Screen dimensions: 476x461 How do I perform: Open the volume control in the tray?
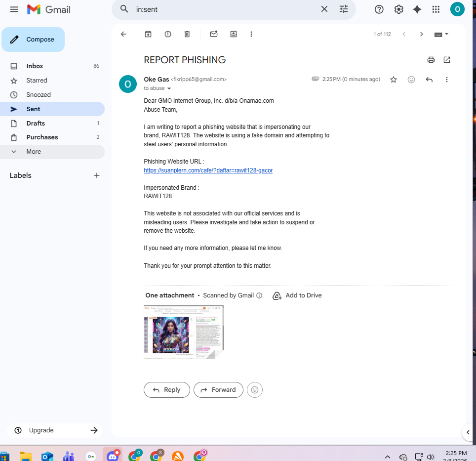(431, 457)
